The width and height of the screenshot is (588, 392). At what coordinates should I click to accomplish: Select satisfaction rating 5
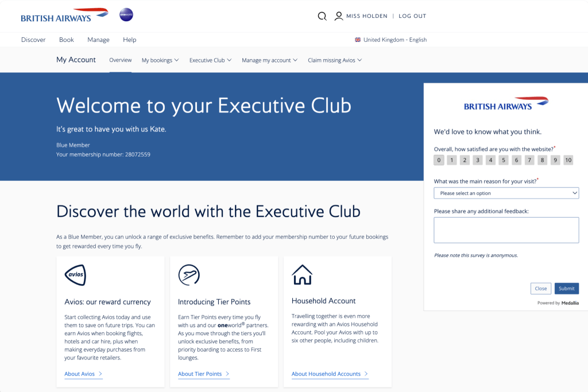click(504, 160)
